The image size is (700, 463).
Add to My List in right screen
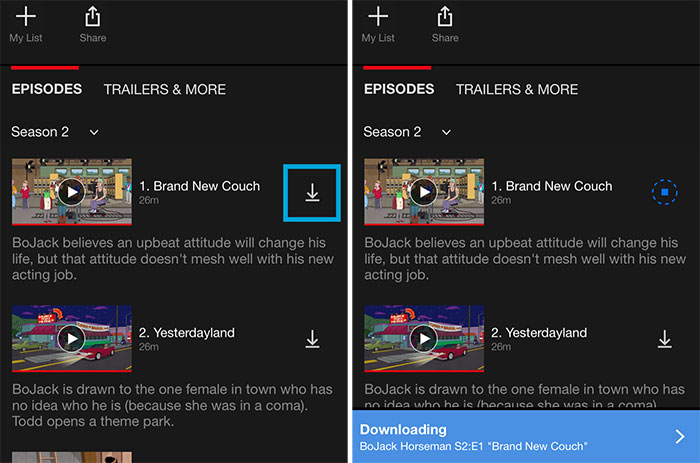378,25
